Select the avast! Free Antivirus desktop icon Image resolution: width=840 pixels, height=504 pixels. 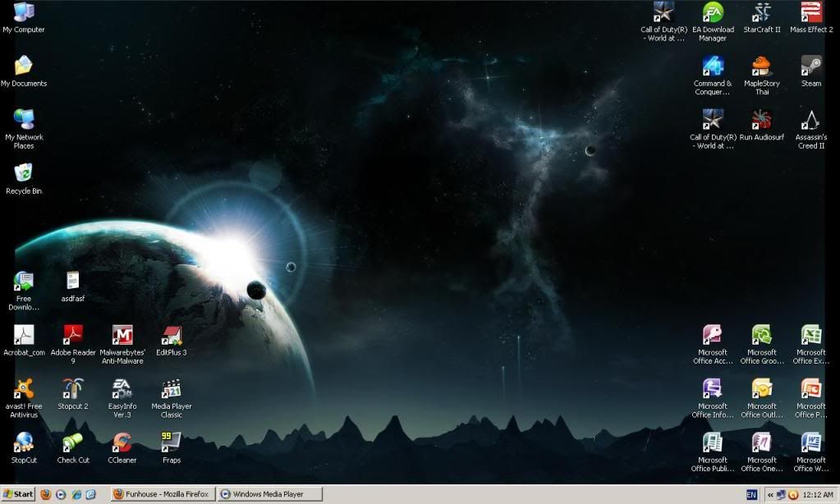24,389
